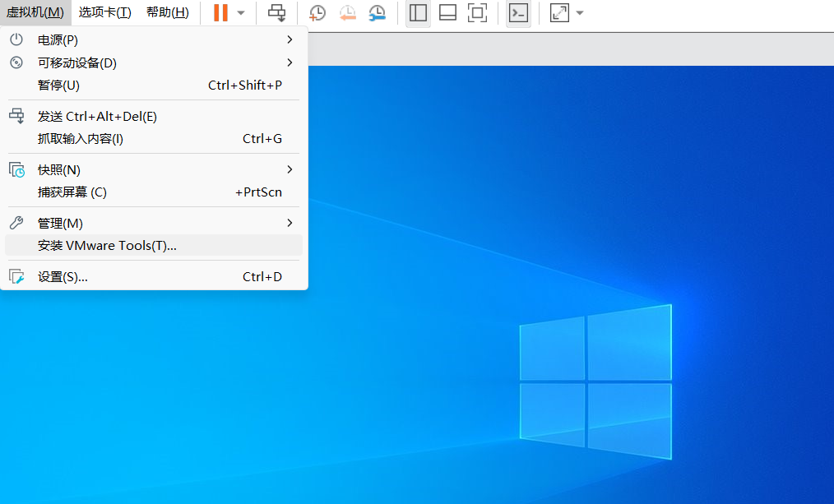Choose 抓取输入内容(I) menu item
Image resolution: width=834 pixels, height=504 pixels.
coord(154,139)
